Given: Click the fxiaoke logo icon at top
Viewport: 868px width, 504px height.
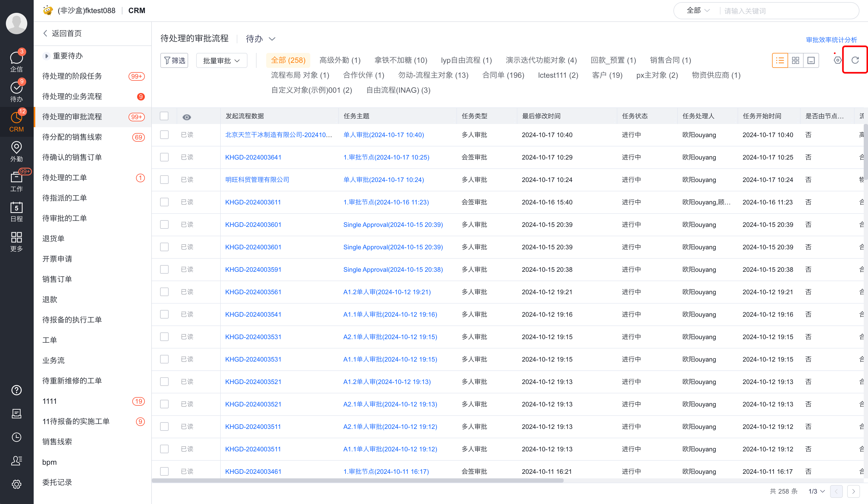Looking at the screenshot, I should [x=48, y=10].
